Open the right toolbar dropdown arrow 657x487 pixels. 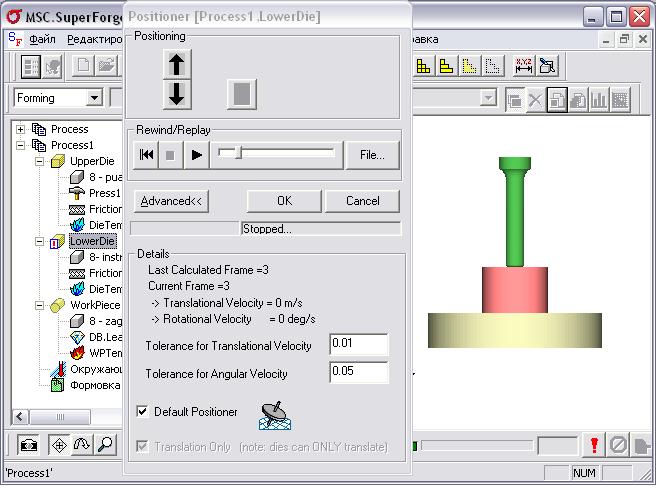pyautogui.click(x=488, y=98)
